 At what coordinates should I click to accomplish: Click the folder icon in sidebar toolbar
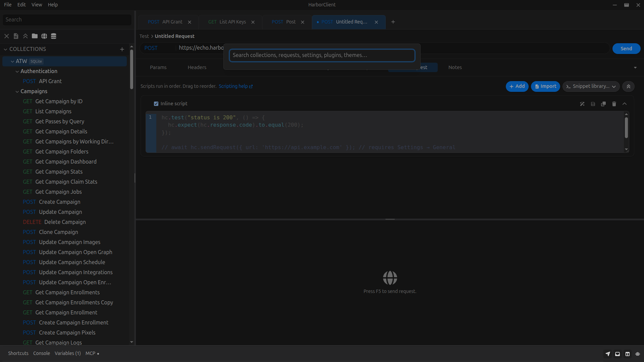click(x=35, y=36)
